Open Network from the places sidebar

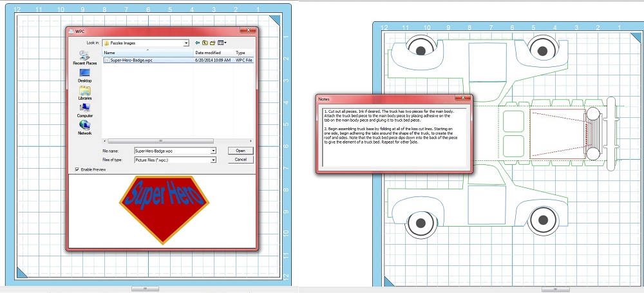pyautogui.click(x=84, y=128)
